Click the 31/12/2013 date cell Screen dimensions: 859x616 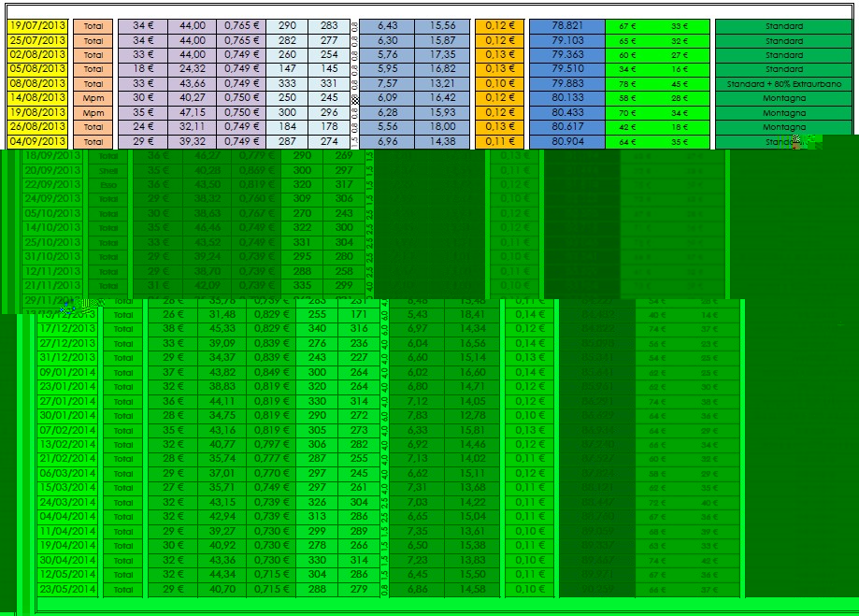click(x=67, y=358)
